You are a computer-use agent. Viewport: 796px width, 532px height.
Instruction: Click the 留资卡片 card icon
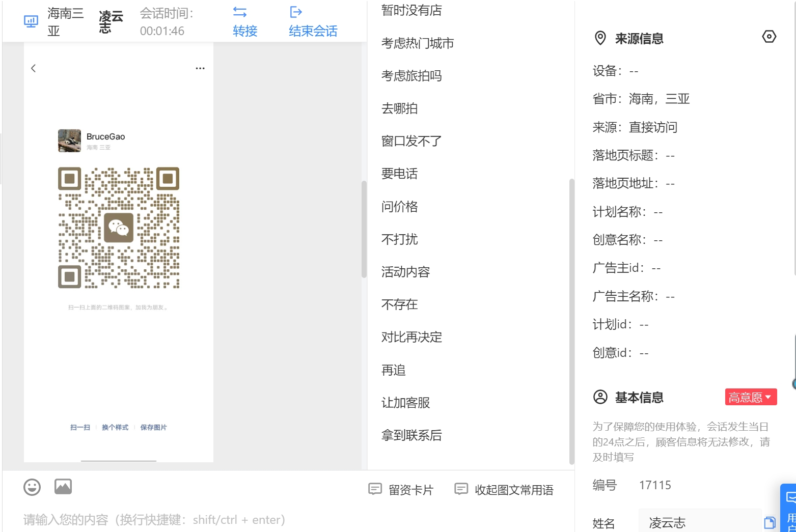pyautogui.click(x=375, y=489)
